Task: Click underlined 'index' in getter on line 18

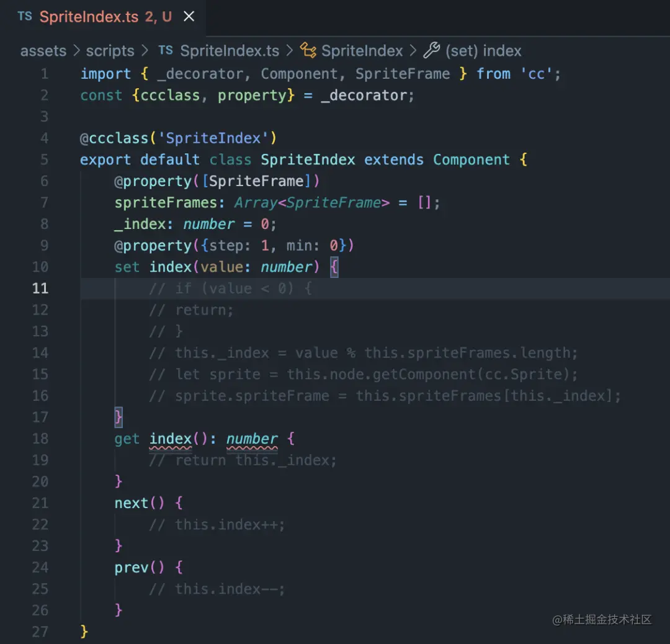Action: pyautogui.click(x=170, y=439)
